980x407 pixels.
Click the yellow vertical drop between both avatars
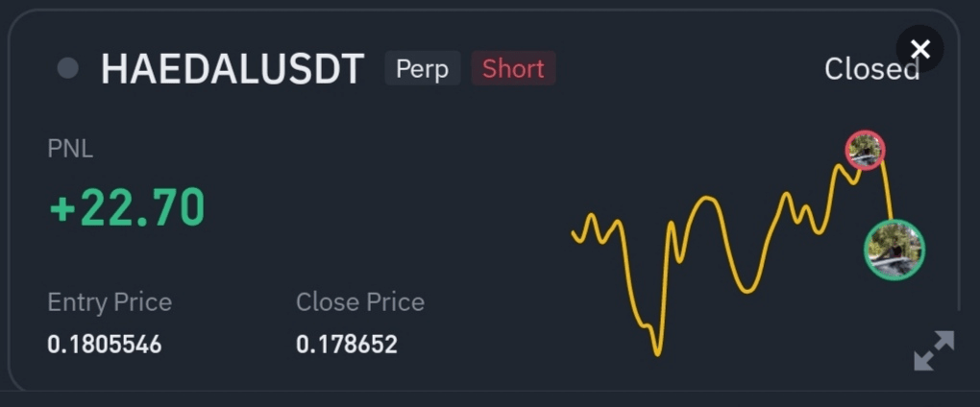887,197
